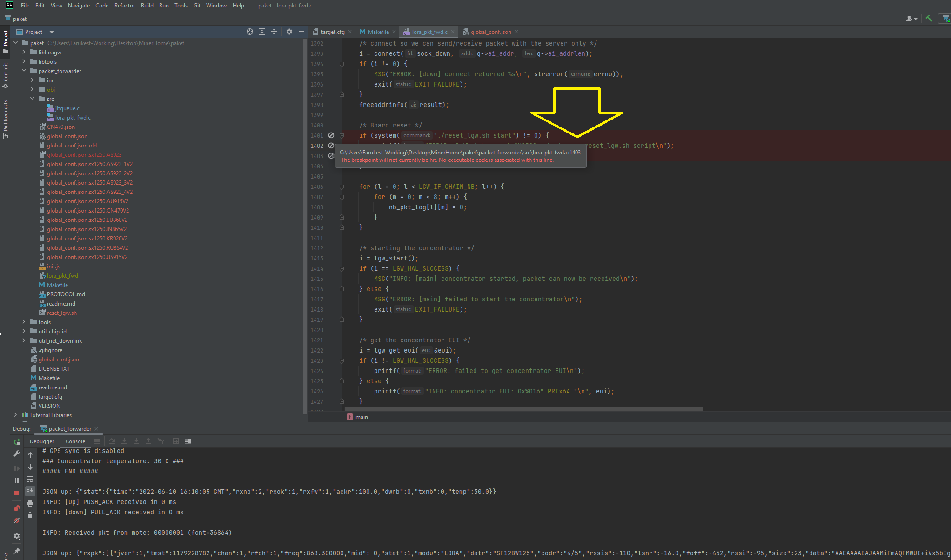951x560 pixels.
Task: Collapse all in Project panel
Action: (274, 32)
